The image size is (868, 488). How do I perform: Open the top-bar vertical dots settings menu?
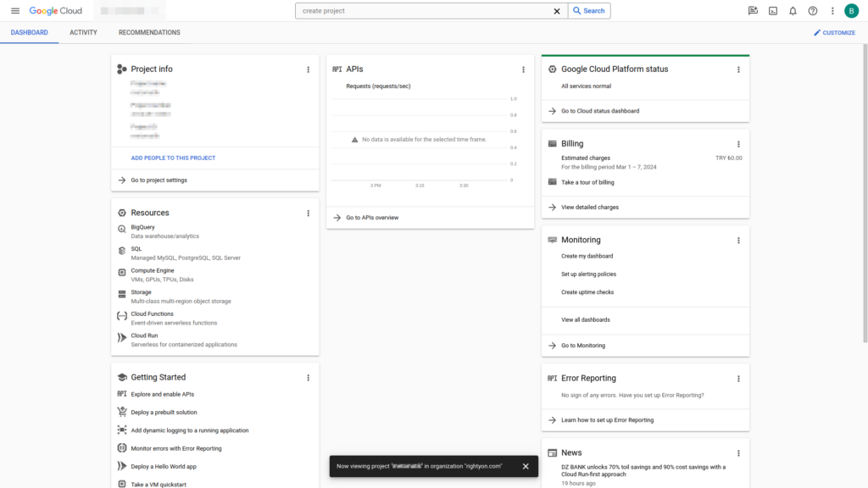pyautogui.click(x=832, y=11)
